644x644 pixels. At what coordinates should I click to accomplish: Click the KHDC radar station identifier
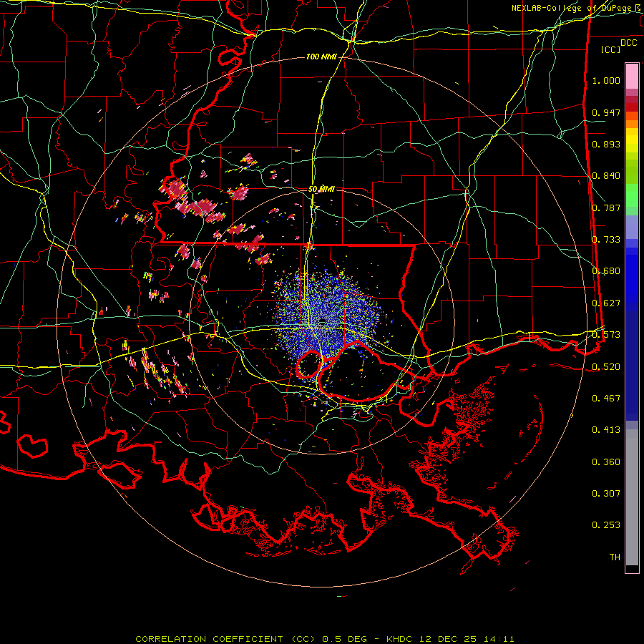point(399,639)
